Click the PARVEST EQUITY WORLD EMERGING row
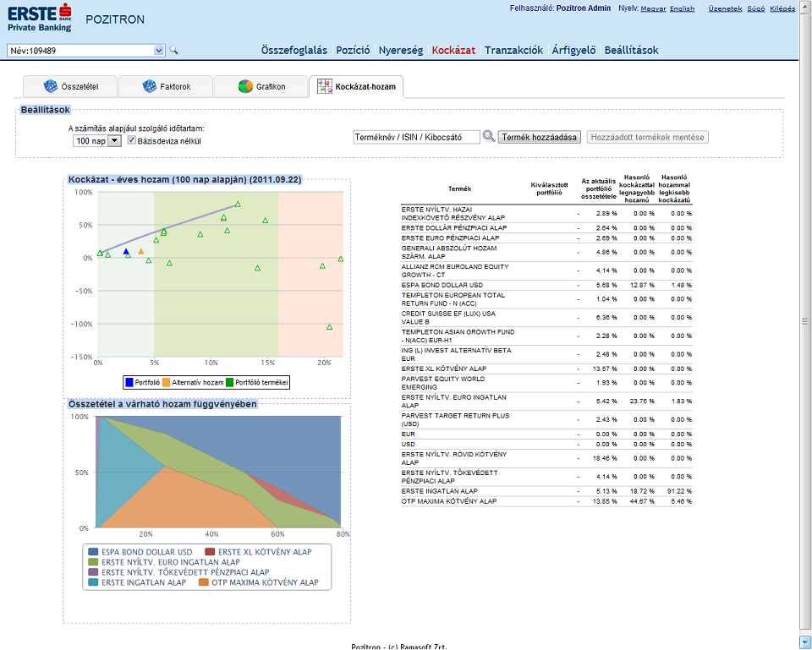812x650 pixels. 546,383
